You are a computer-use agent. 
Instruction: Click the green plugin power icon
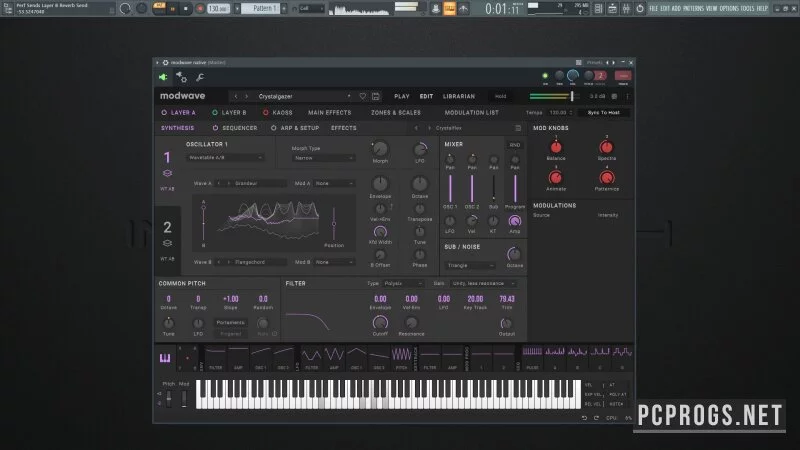[x=163, y=77]
